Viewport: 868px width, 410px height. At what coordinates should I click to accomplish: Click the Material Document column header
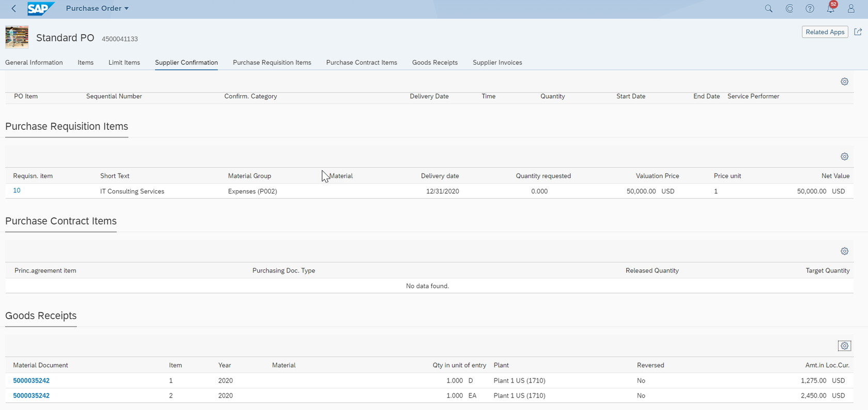(41, 365)
